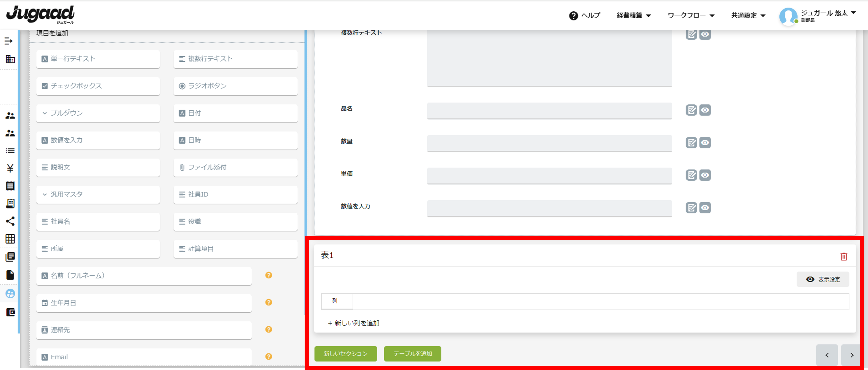The width and height of the screenshot is (868, 370).
Task: Click 新しいセクション button
Action: click(x=345, y=353)
